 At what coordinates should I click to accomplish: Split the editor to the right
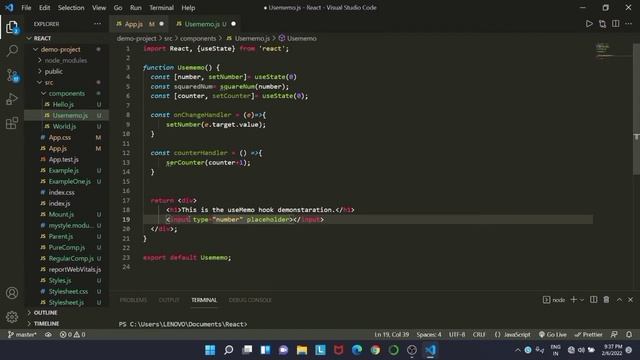click(616, 24)
